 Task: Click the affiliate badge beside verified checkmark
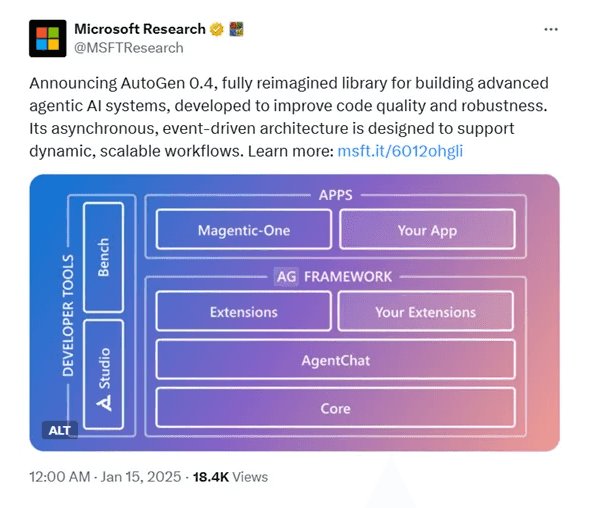[236, 29]
